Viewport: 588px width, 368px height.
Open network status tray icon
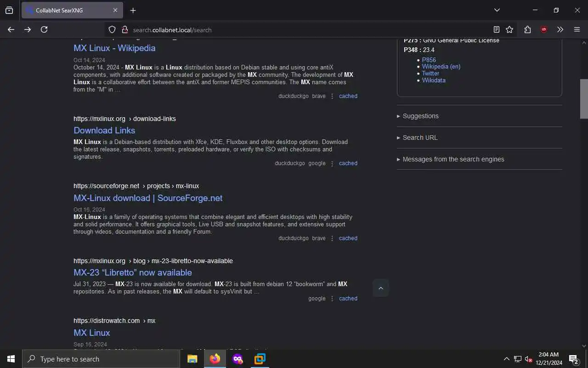coord(518,359)
